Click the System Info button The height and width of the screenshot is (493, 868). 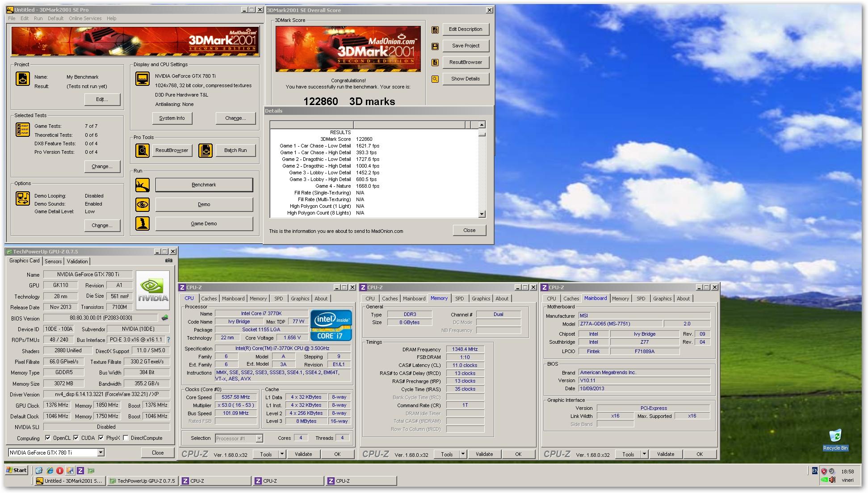click(172, 118)
